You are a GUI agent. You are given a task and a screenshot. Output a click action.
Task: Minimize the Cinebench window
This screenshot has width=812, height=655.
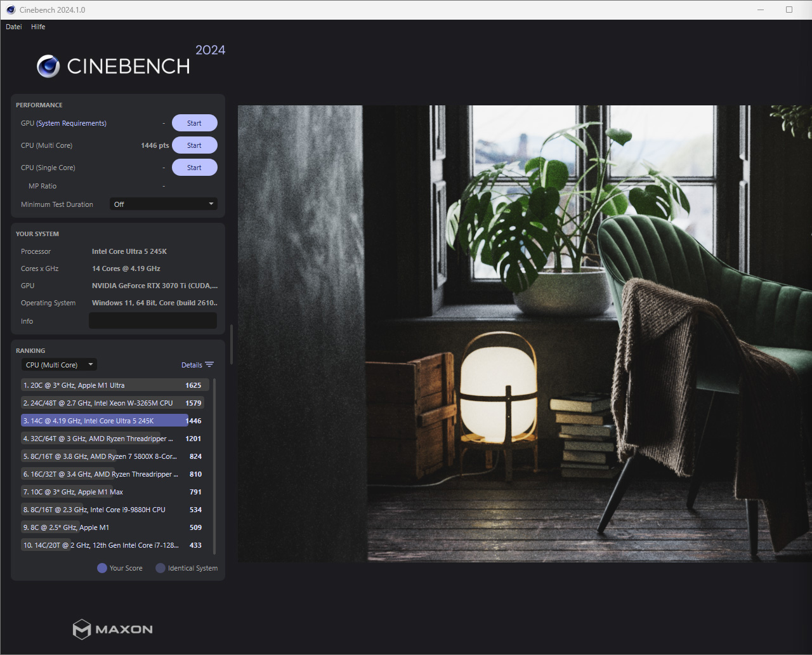click(761, 10)
